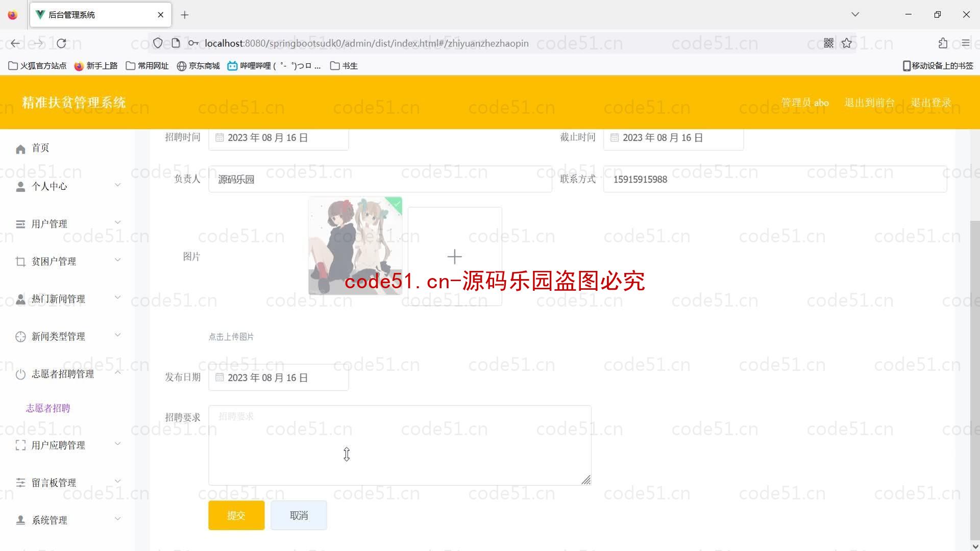Click the 招聘要求 text area

click(x=400, y=445)
